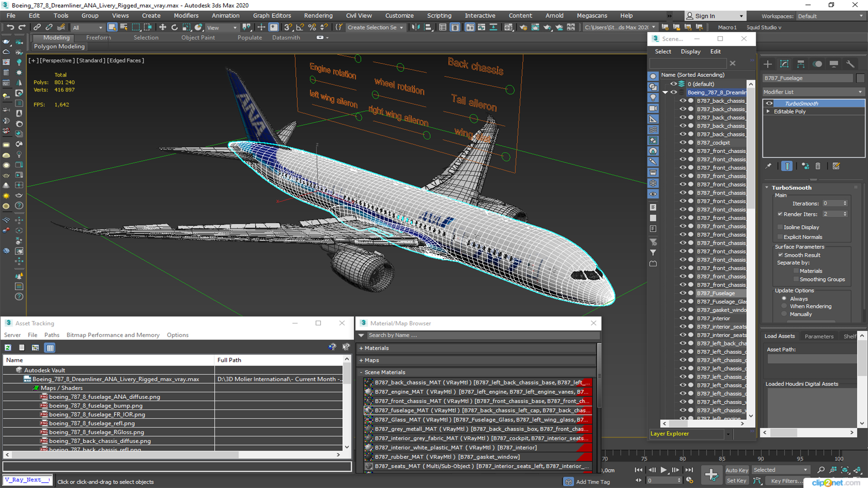868x488 pixels.
Task: Open the View reference coordinate dropdown
Action: (222, 28)
